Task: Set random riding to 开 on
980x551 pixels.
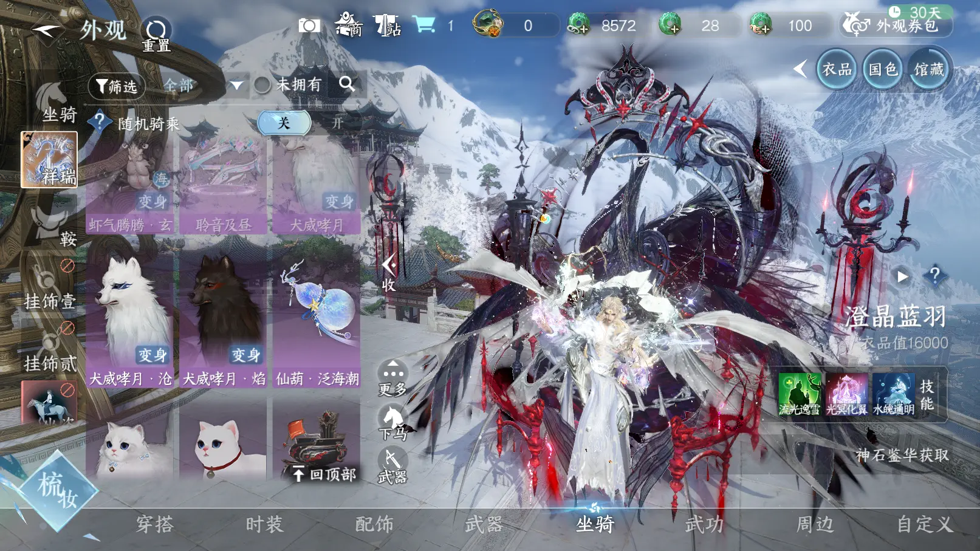Action: tap(337, 123)
